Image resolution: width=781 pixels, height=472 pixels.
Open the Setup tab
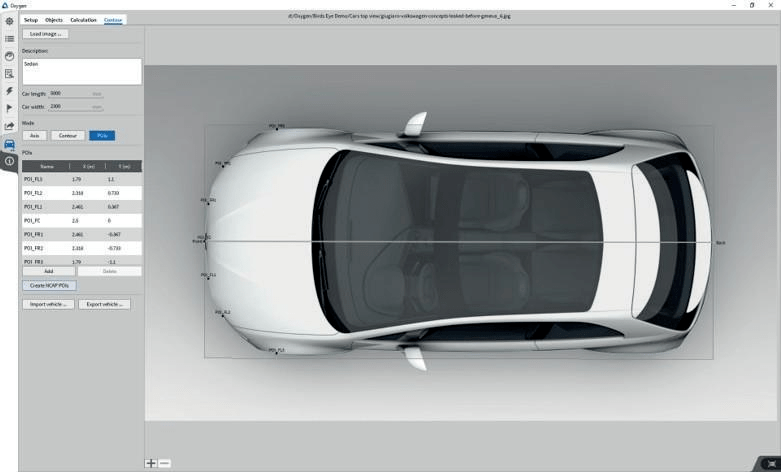point(30,20)
